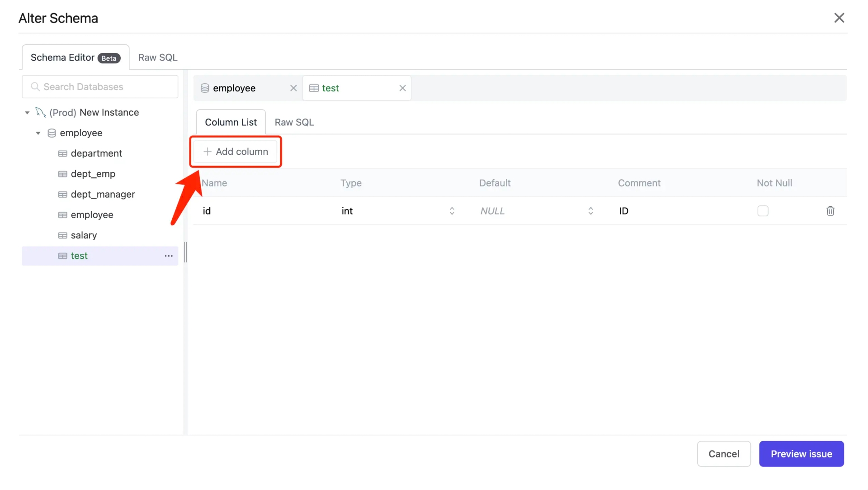The image size is (868, 490).
Task: Switch to the employee editor tab
Action: pyautogui.click(x=248, y=88)
